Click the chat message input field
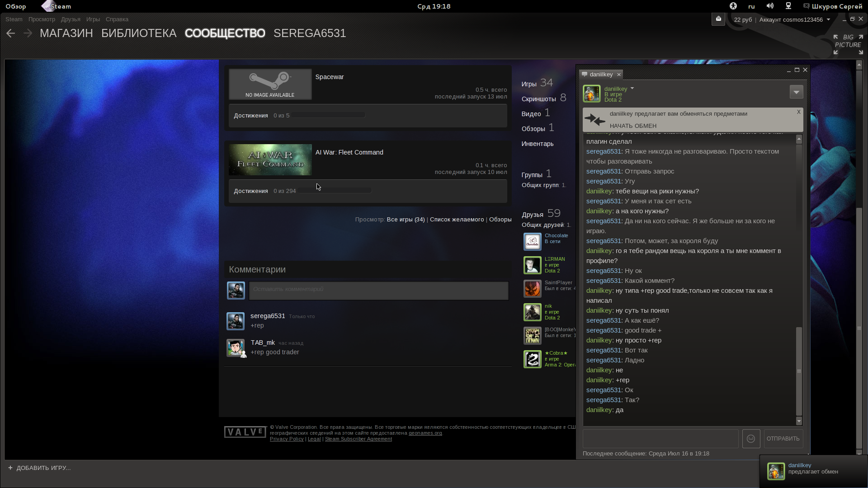Screen dimensions: 868x488 [660, 439]
